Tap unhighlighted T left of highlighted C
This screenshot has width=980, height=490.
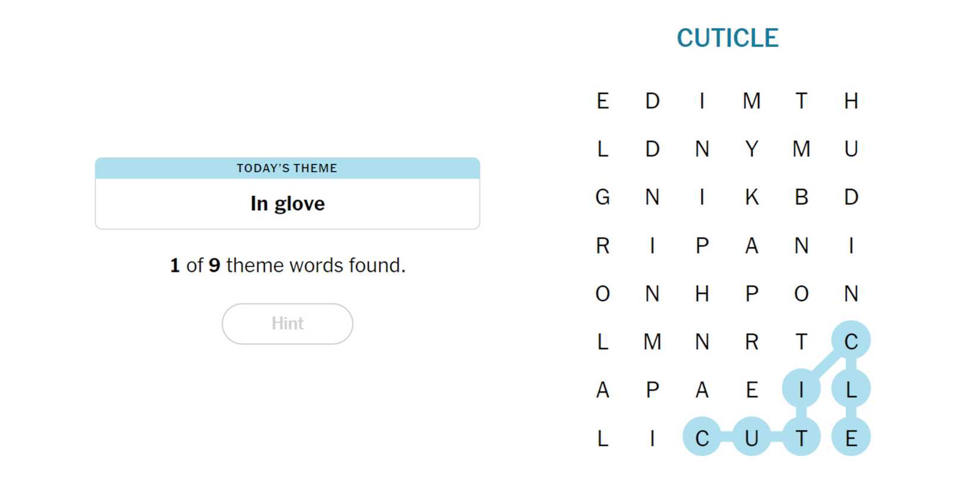click(x=801, y=342)
